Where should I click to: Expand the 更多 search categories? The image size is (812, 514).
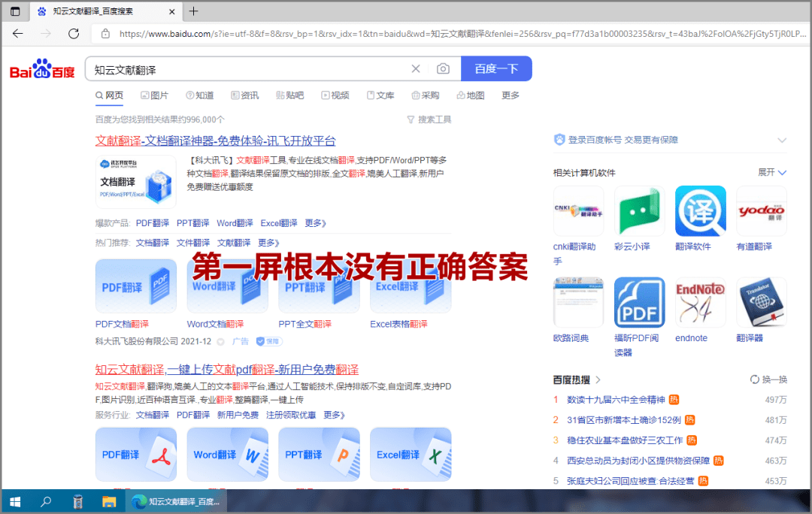pyautogui.click(x=510, y=95)
